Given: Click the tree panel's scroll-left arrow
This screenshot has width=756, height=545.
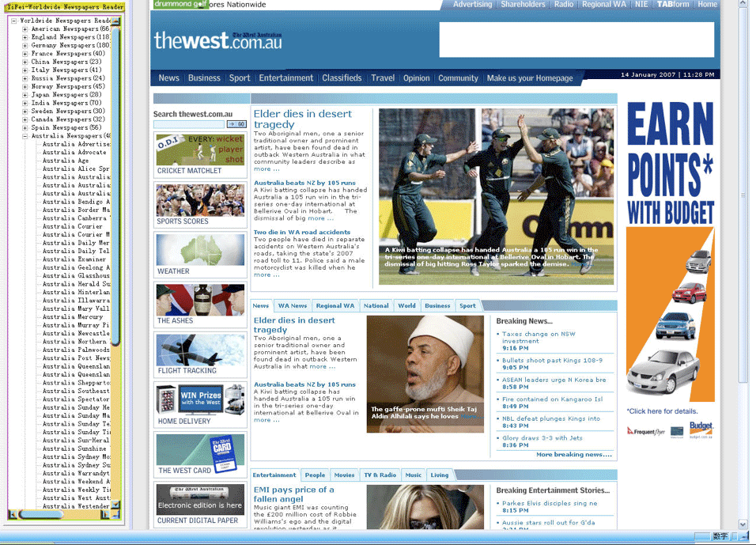Looking at the screenshot, I should [x=13, y=515].
